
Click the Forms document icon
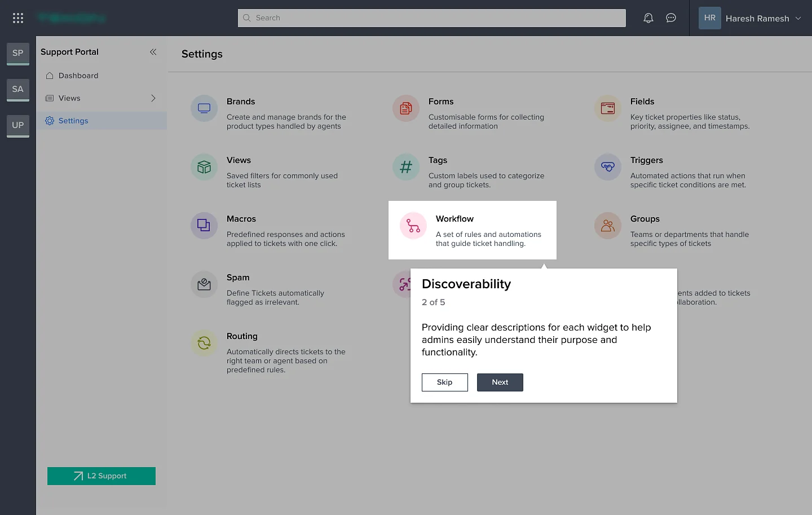point(406,108)
